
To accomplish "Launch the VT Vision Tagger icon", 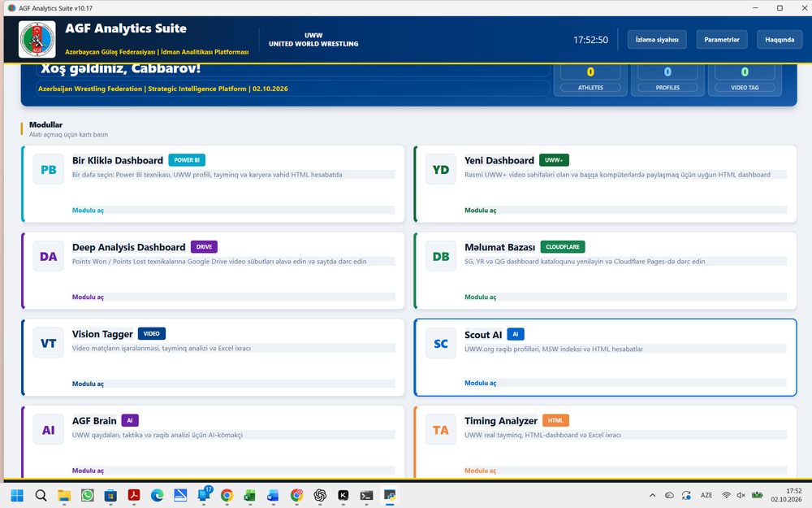I will coord(48,343).
